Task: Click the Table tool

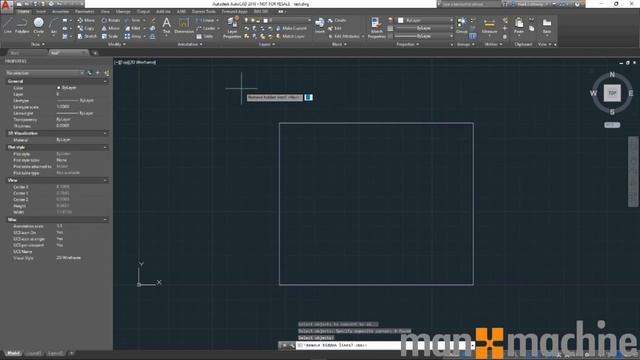Action: click(205, 36)
